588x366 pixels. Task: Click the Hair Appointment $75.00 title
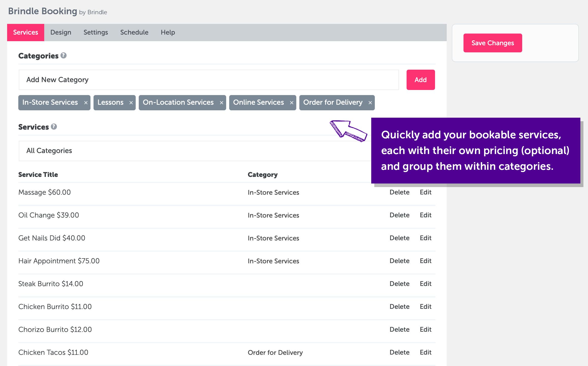pyautogui.click(x=59, y=261)
